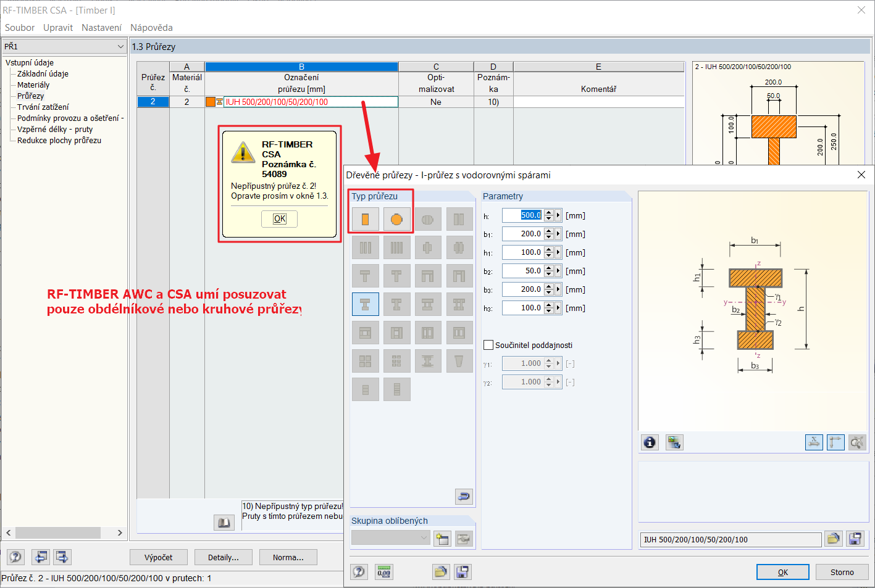This screenshot has width=875, height=588.
Task: Click OK in the warning message box
Action: [280, 218]
